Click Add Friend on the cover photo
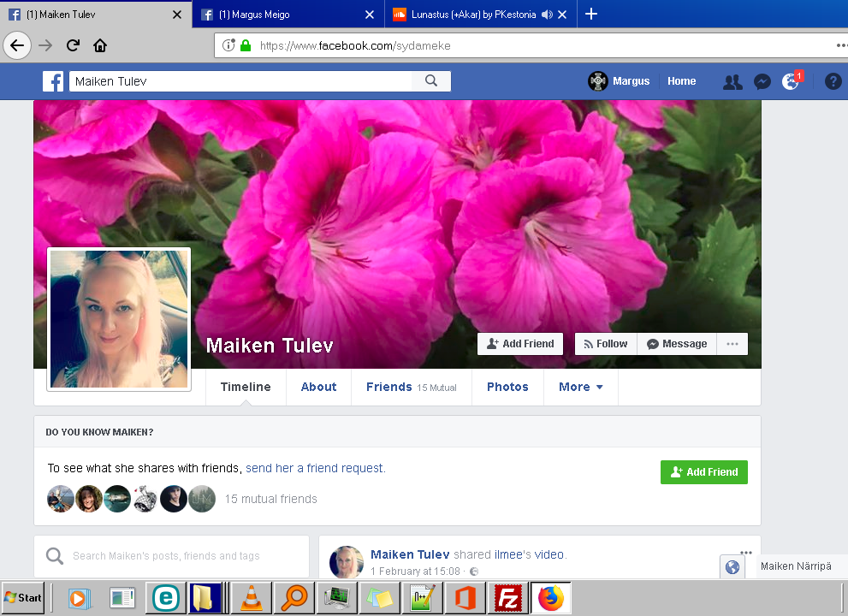Image resolution: width=848 pixels, height=616 pixels. (x=520, y=344)
